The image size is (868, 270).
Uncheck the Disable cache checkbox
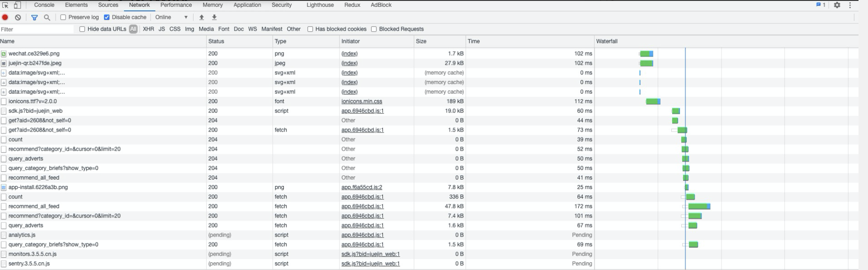click(x=107, y=17)
